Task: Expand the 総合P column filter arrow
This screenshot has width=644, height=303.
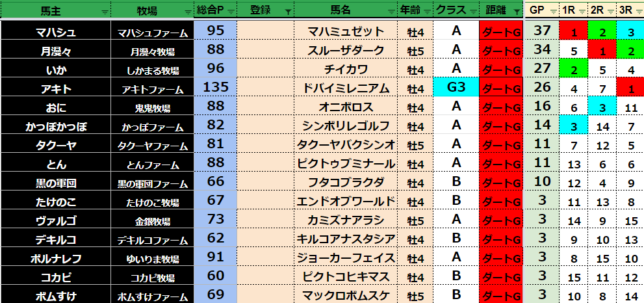Action: 230,12
